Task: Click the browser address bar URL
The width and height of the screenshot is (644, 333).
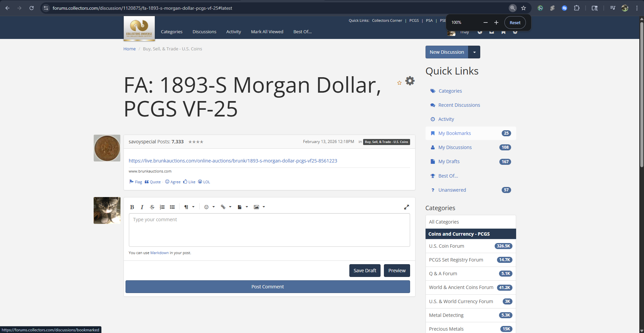Action: (x=142, y=8)
